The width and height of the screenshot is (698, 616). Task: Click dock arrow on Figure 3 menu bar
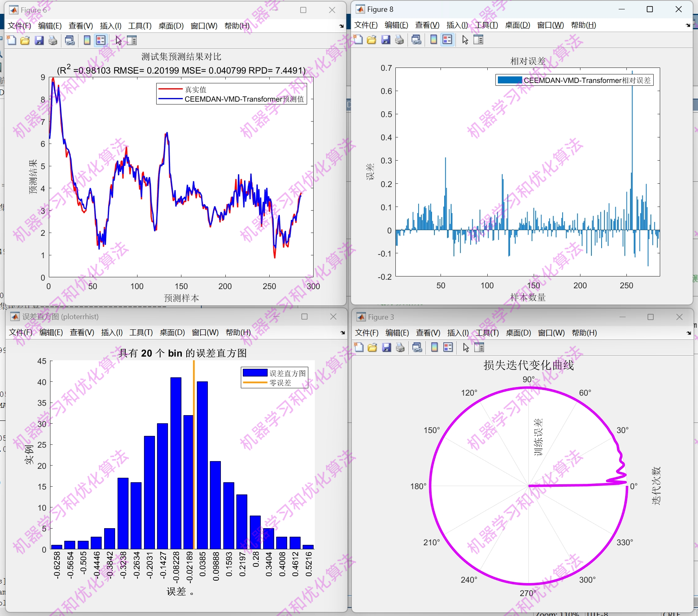[689, 333]
